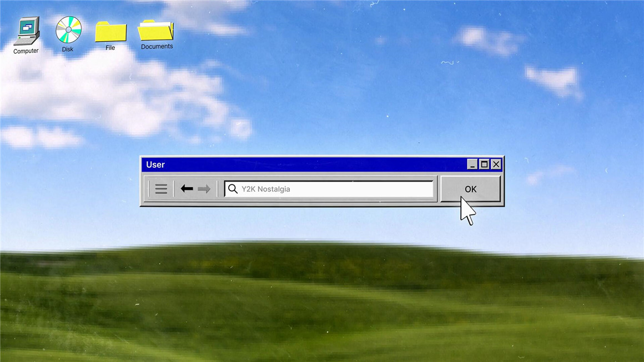Go back with the left arrow

click(x=187, y=189)
